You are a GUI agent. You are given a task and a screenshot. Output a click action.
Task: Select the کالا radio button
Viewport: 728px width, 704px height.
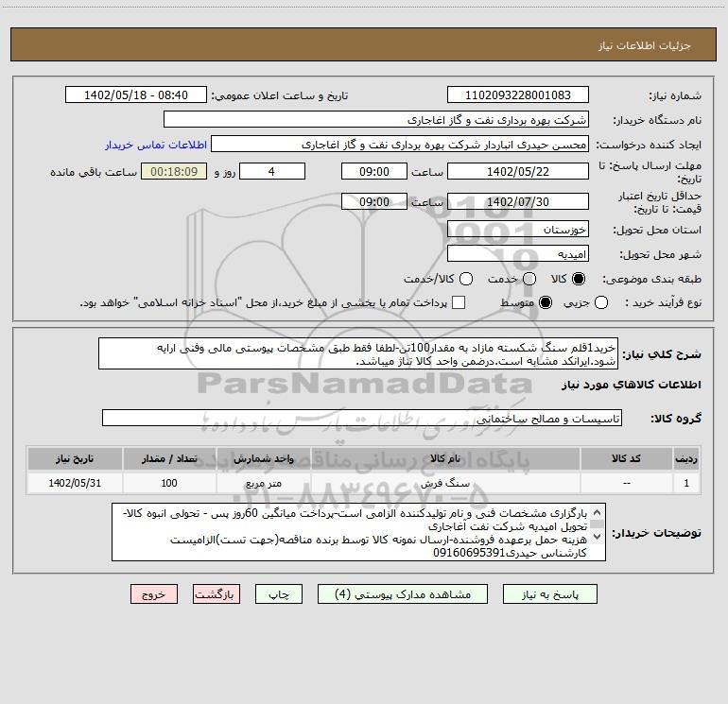point(579,279)
